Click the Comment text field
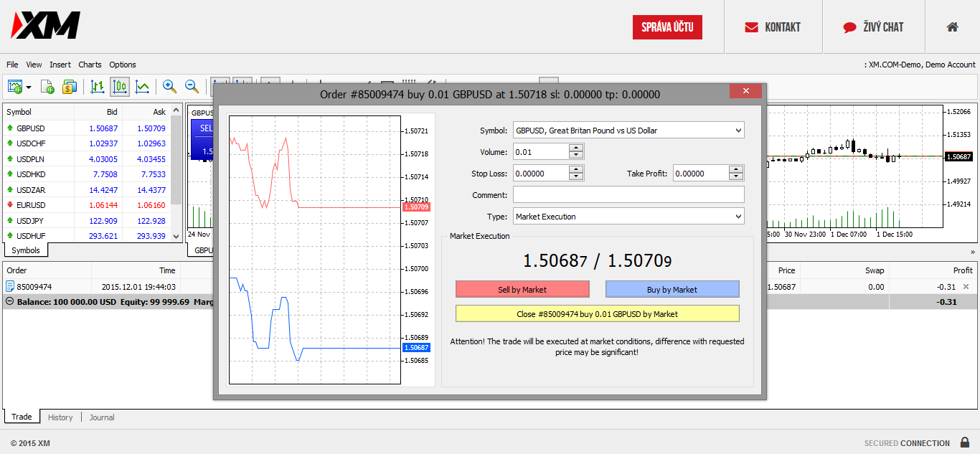The height and width of the screenshot is (454, 980). point(628,194)
